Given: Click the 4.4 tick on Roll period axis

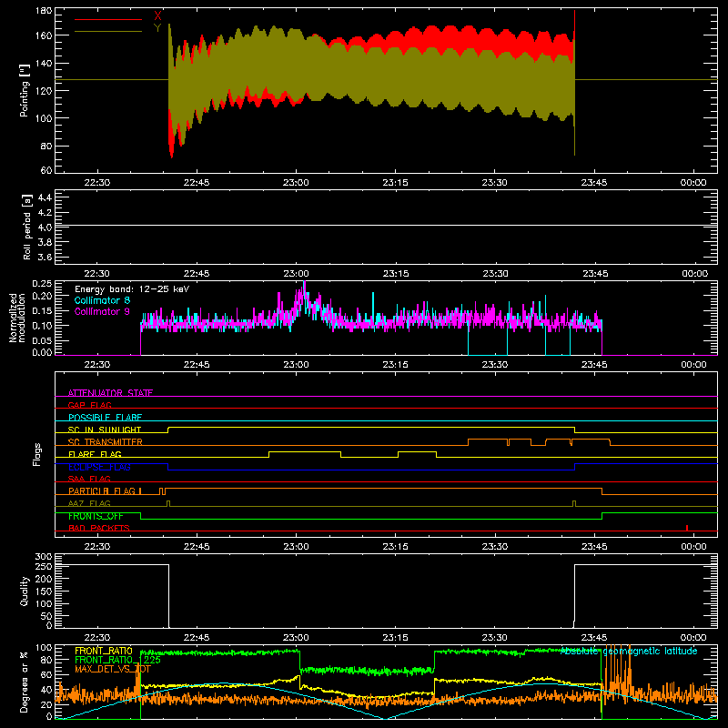Looking at the screenshot, I should click(45, 197).
